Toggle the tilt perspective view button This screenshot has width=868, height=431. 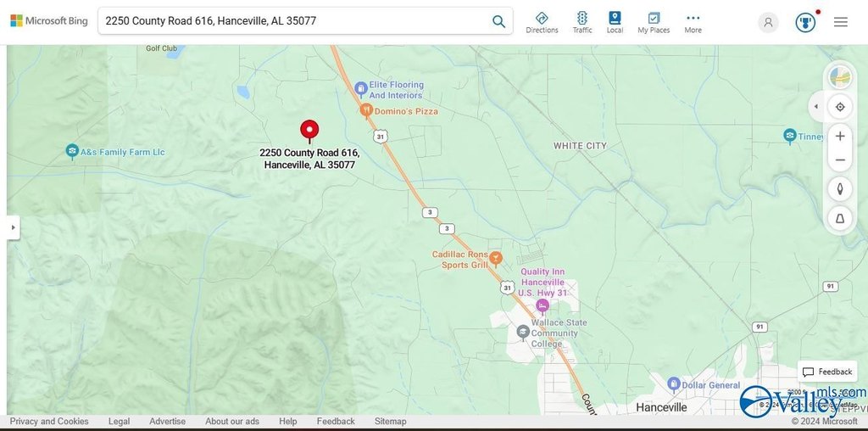839,218
